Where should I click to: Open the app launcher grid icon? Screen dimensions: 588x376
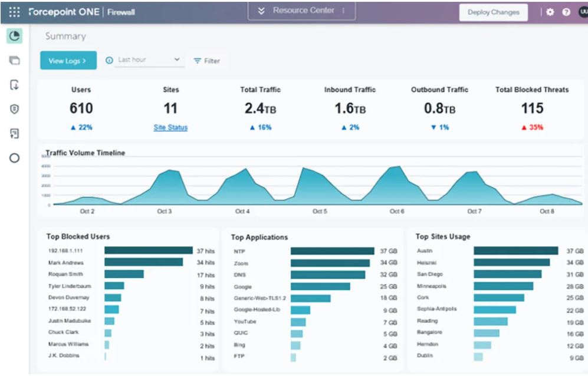pyautogui.click(x=14, y=12)
